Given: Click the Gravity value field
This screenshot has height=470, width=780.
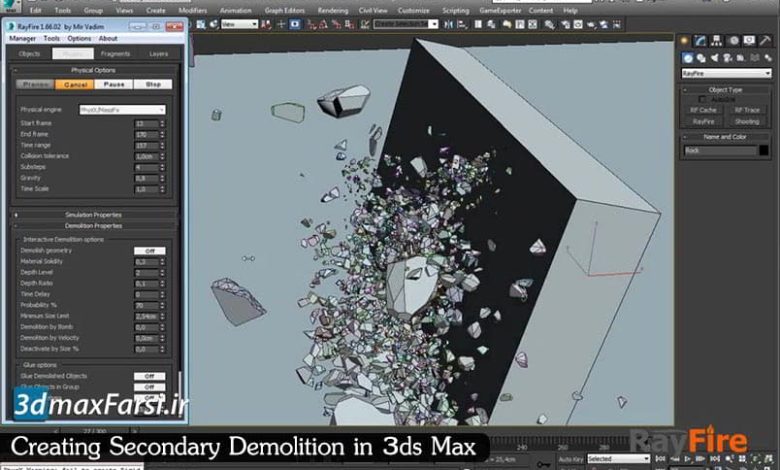Looking at the screenshot, I should coord(147,178).
